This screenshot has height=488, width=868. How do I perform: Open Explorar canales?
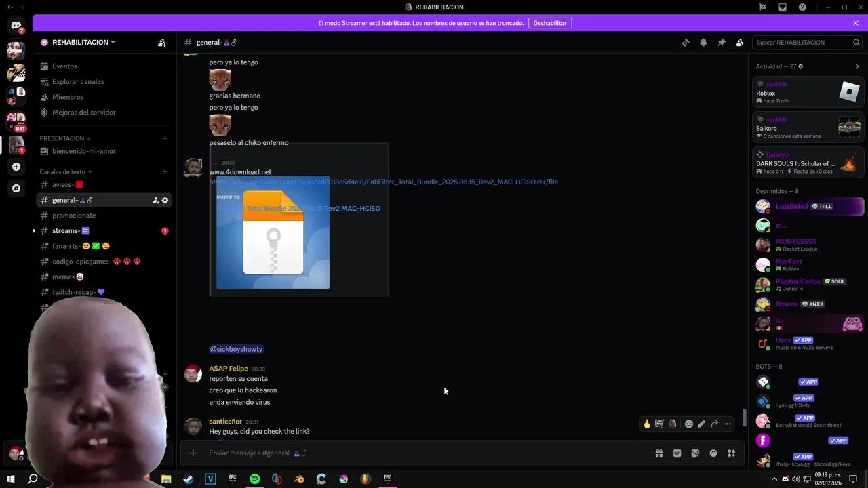[104, 81]
